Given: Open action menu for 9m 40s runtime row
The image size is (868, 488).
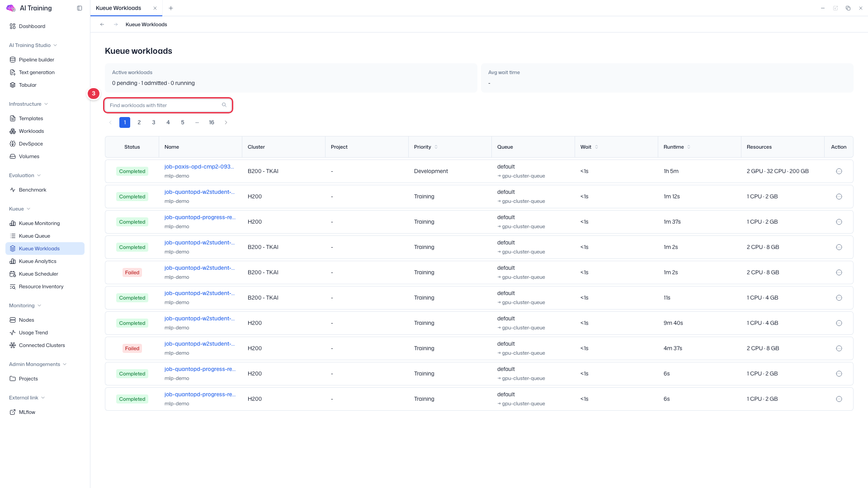Looking at the screenshot, I should [x=839, y=323].
